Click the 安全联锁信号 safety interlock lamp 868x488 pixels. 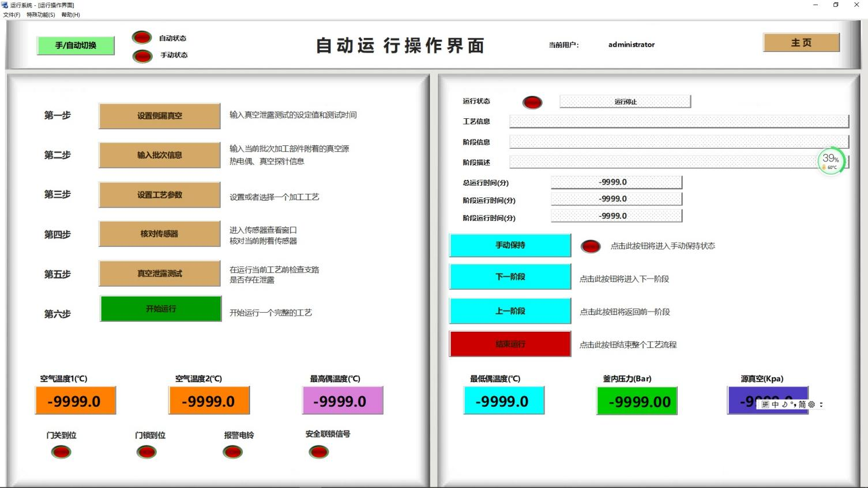(x=318, y=452)
